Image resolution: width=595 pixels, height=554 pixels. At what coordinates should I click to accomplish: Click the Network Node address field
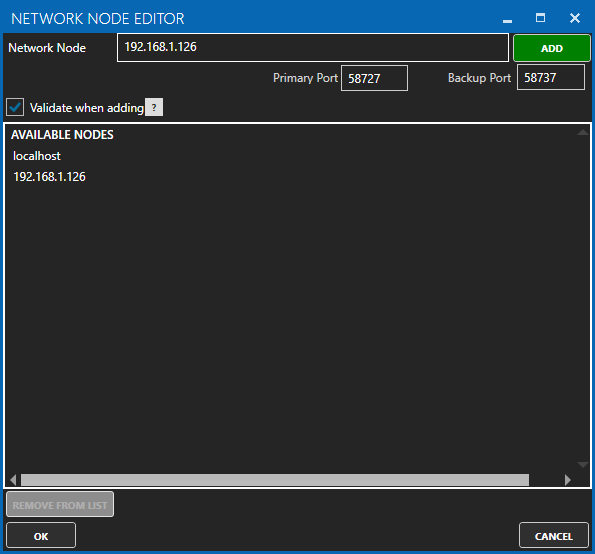313,47
